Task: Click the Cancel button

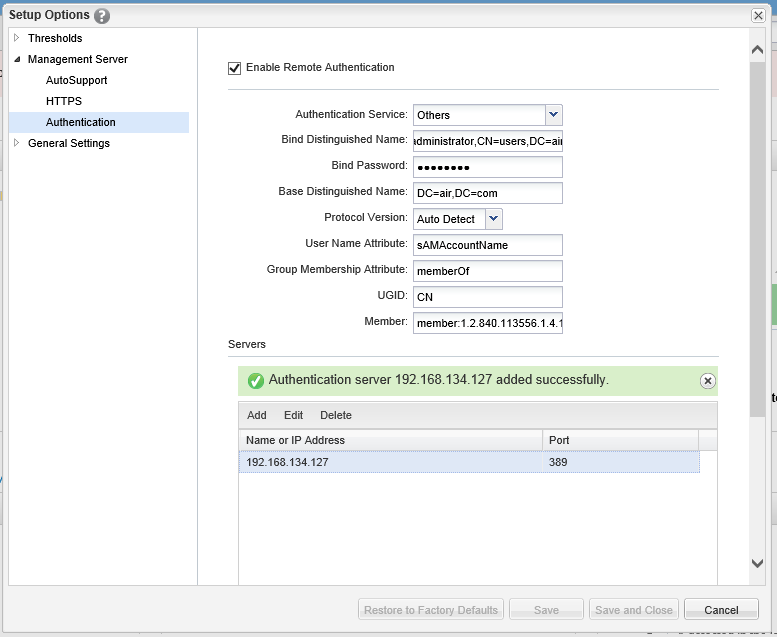Action: [721, 610]
